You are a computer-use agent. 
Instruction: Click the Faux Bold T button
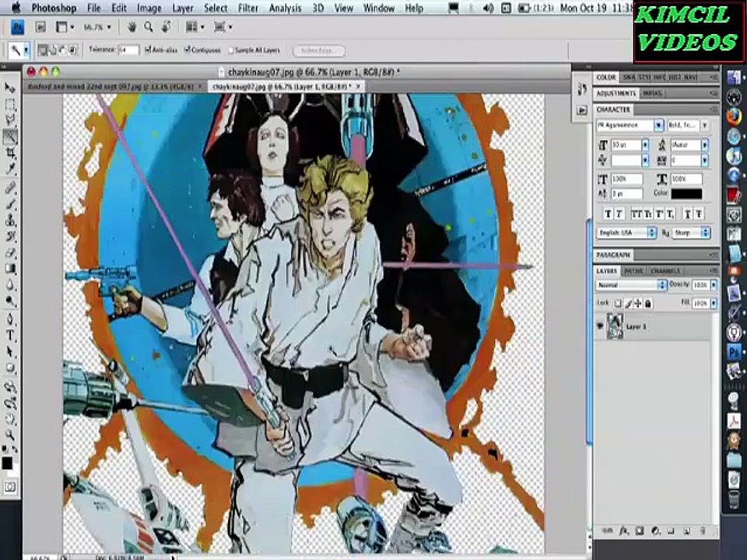(x=608, y=215)
